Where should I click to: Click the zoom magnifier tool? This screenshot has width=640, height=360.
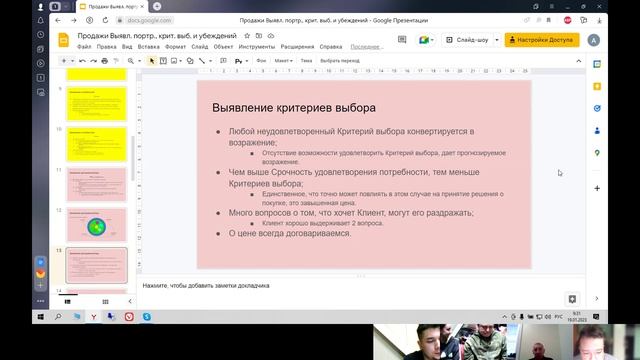pos(131,61)
